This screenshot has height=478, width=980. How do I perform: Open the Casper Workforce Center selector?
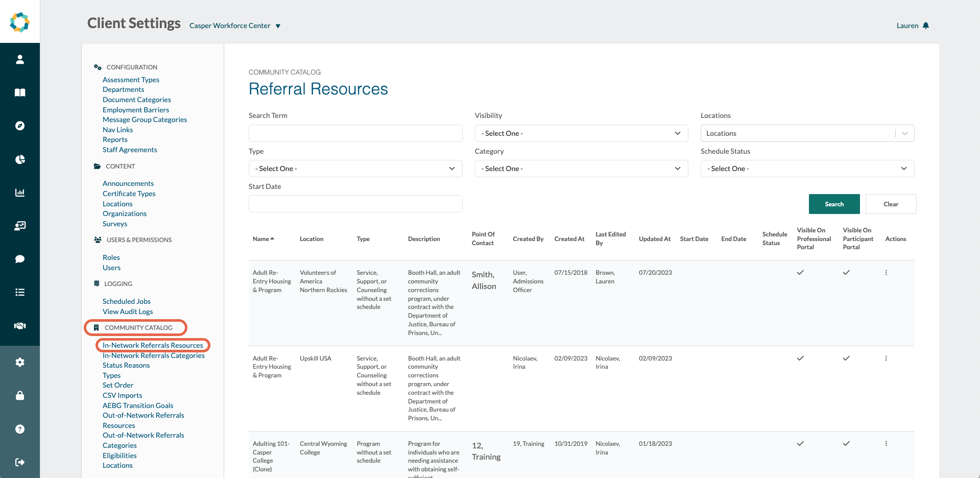pos(235,26)
